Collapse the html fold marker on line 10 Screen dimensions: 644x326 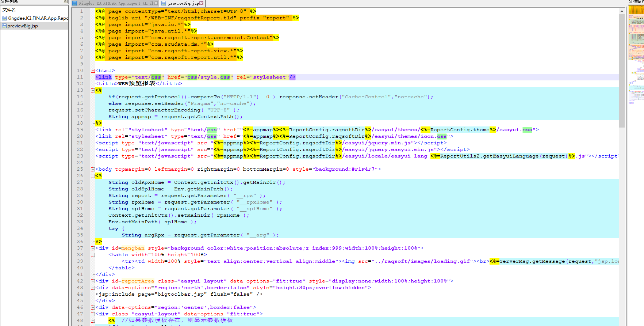(93, 71)
